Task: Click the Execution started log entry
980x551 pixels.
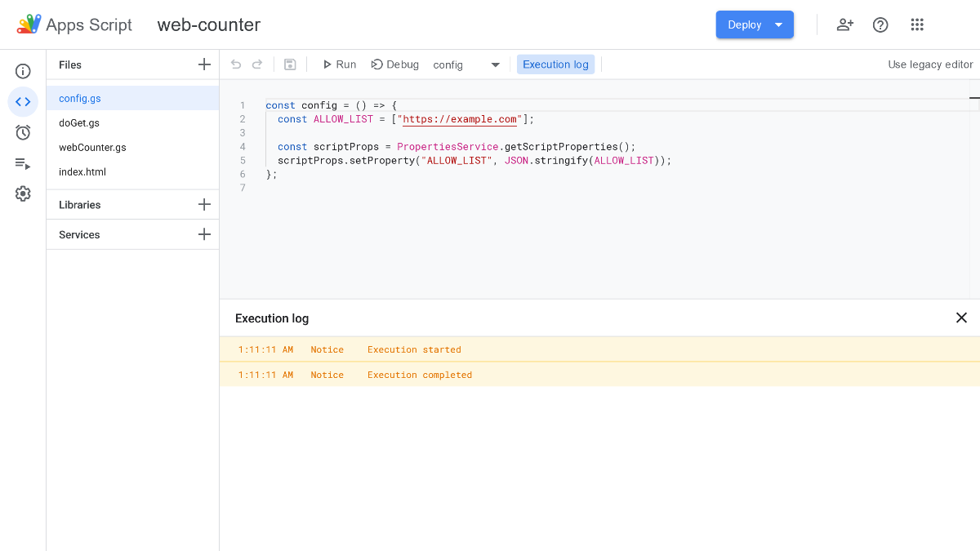Action: pos(599,349)
